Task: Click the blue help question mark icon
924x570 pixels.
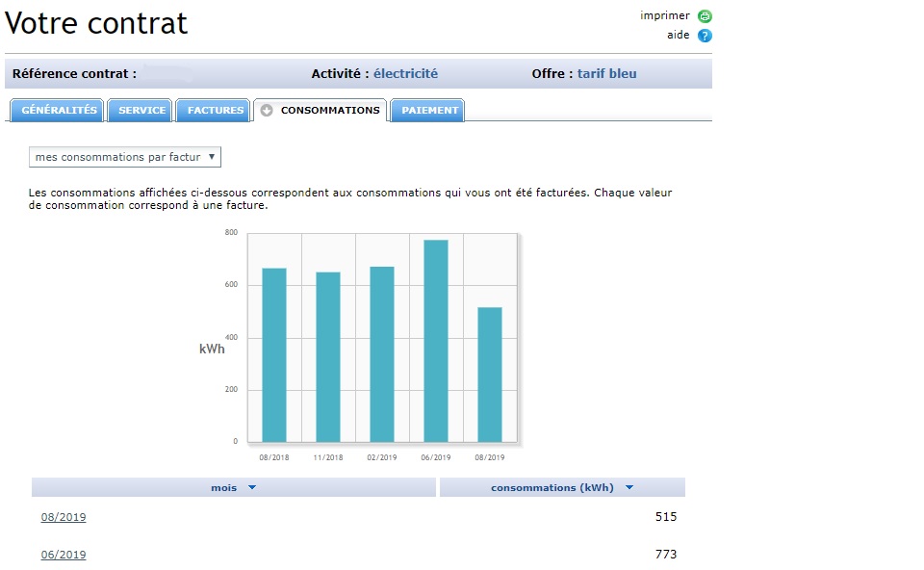Action: tap(705, 36)
